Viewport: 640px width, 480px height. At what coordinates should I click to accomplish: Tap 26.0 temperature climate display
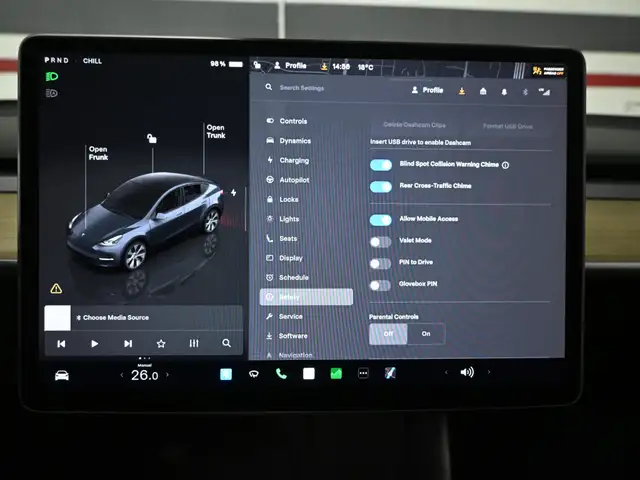[x=144, y=375]
